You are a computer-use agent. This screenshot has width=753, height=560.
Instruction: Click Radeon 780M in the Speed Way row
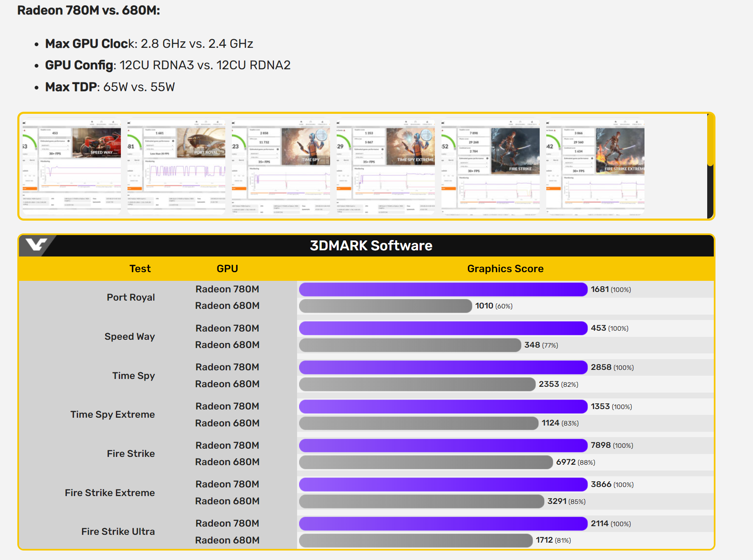click(227, 328)
